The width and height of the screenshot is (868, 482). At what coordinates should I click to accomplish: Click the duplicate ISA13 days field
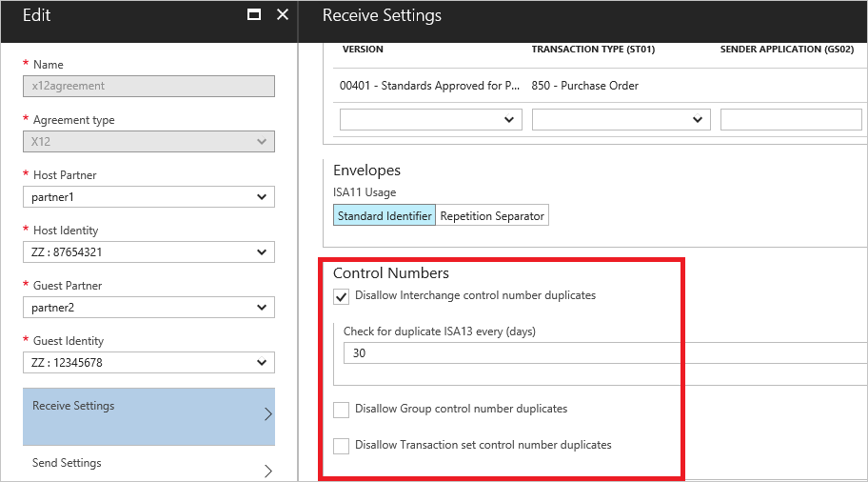[600, 353]
